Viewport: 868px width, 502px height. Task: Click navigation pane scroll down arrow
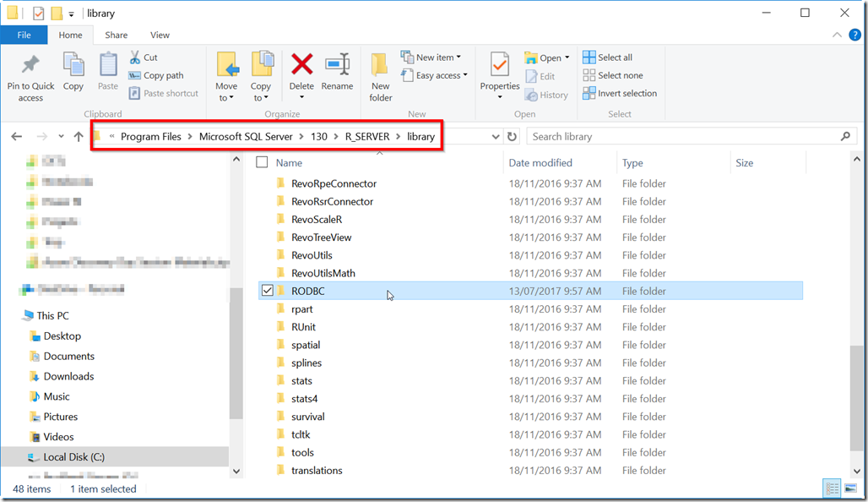click(x=236, y=472)
